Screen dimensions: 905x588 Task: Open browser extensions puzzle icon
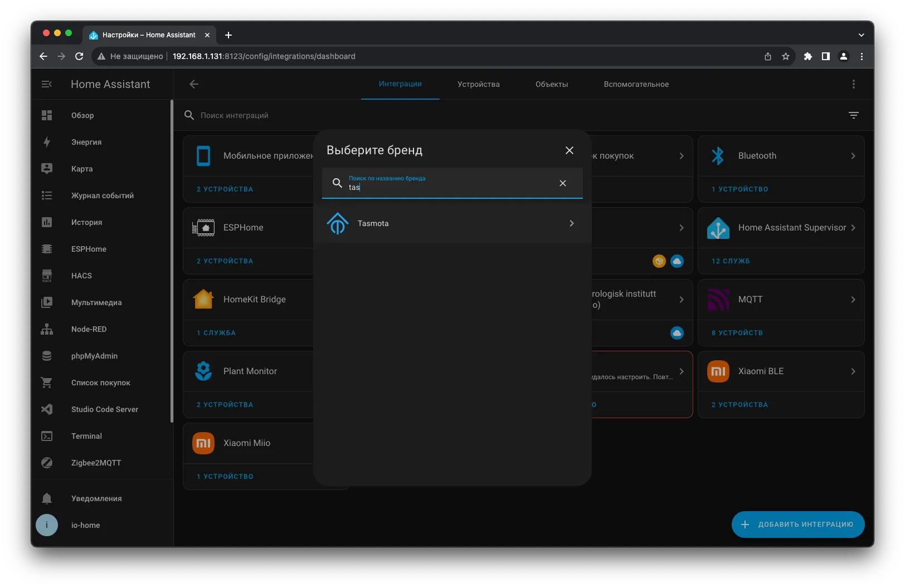808,56
